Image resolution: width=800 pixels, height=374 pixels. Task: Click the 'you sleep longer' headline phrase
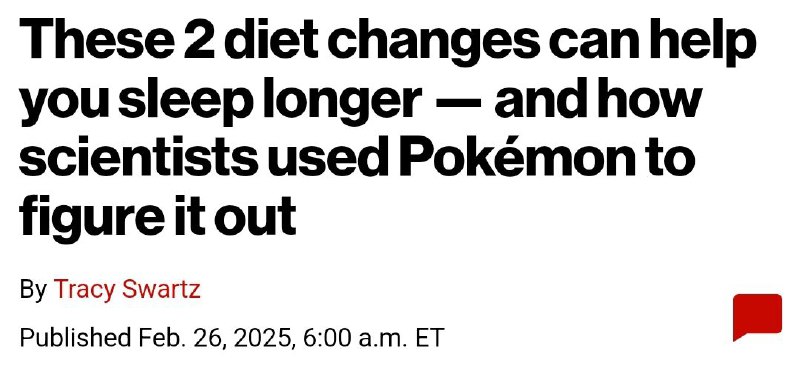tap(220, 104)
